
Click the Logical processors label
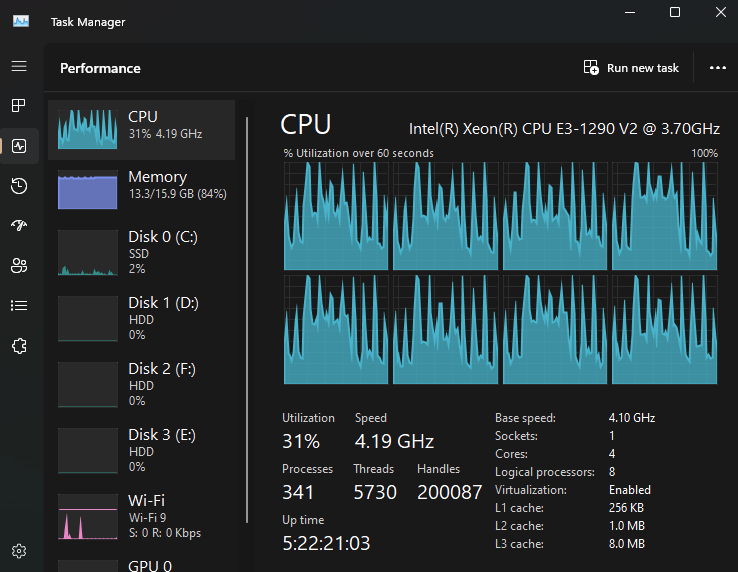tap(545, 472)
